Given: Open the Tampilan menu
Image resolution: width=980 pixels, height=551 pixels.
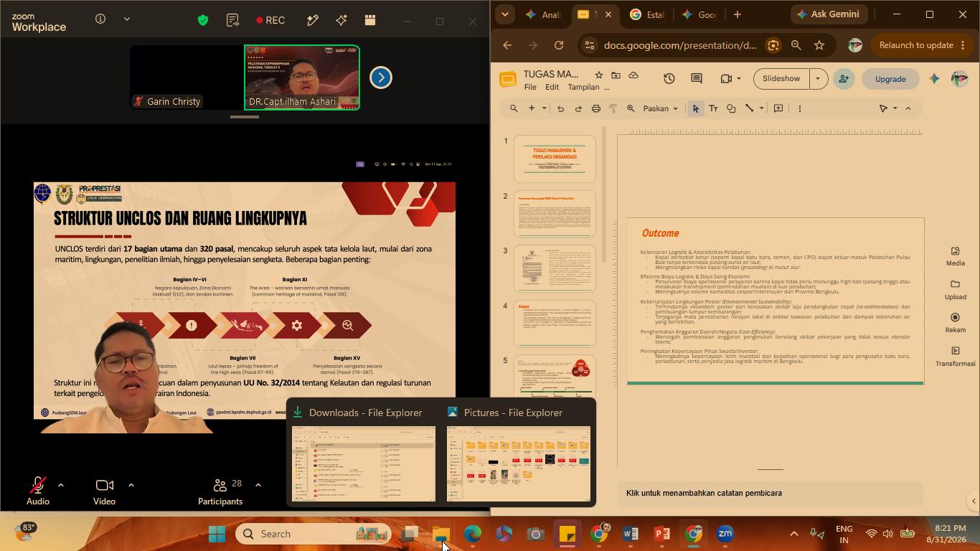Looking at the screenshot, I should [583, 87].
